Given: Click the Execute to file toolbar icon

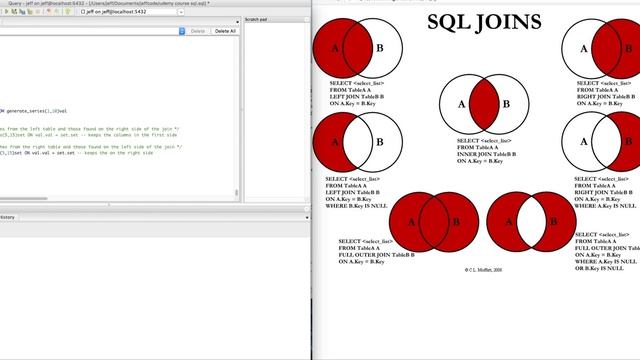Looking at the screenshot, I should (22, 12).
